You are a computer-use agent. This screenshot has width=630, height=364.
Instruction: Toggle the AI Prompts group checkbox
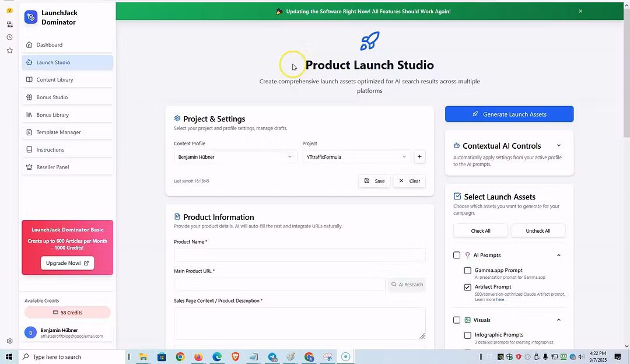[457, 255]
